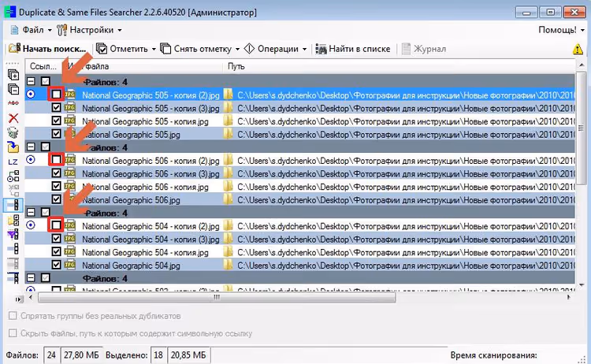Collapse the last visible Файлов: 4 group

tap(31, 278)
